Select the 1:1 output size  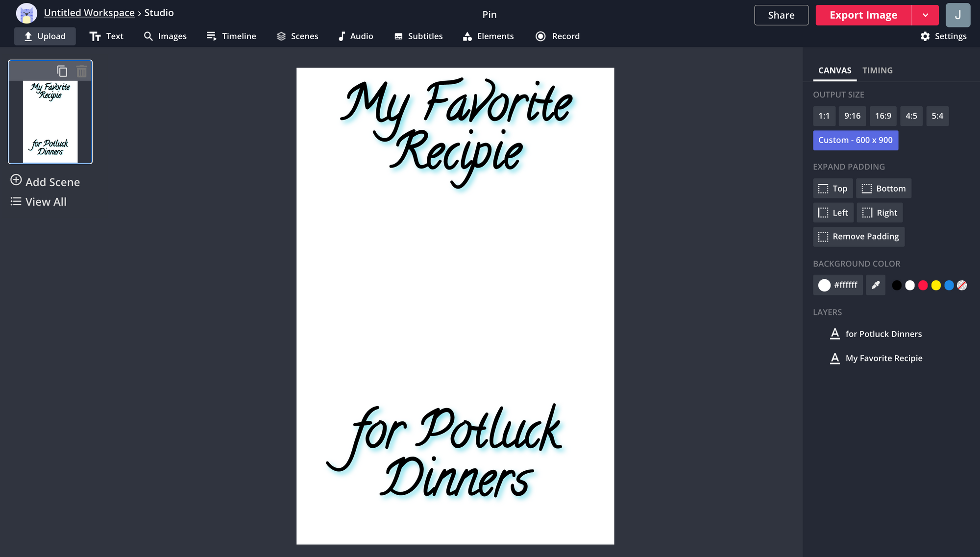824,116
